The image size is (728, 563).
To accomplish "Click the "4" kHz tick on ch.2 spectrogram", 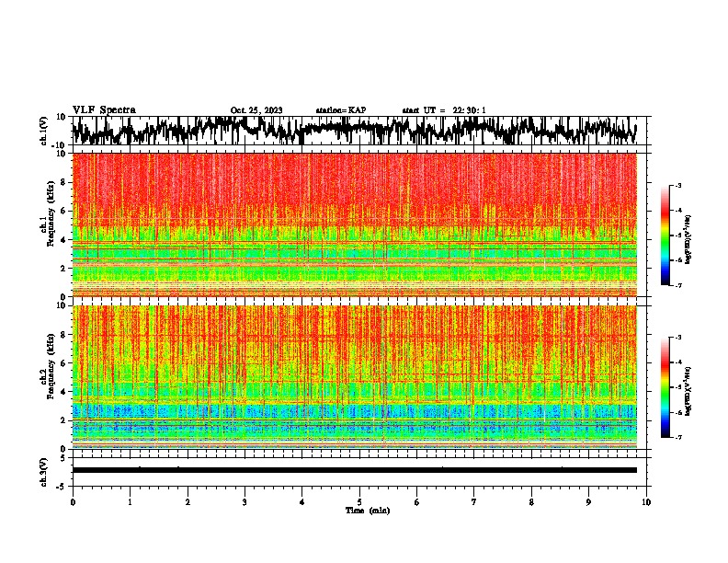I will [x=63, y=392].
